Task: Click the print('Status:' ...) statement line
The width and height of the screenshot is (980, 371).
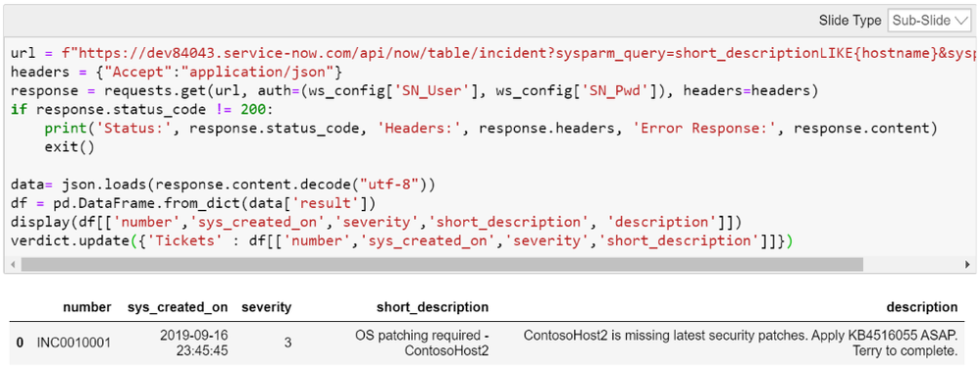Action: pos(491,129)
